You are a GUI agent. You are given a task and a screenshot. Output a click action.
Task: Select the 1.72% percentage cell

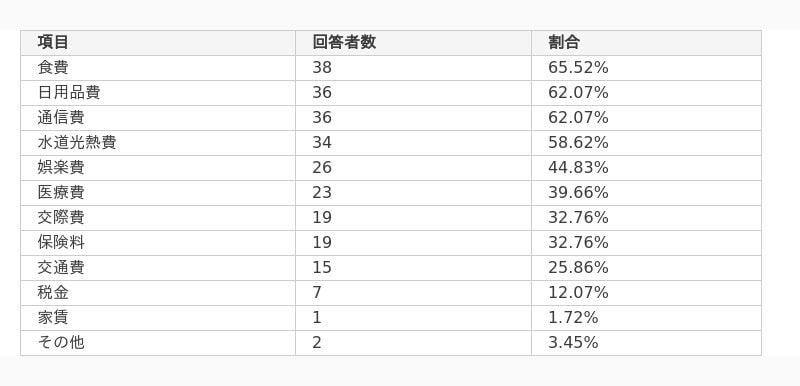(646, 318)
